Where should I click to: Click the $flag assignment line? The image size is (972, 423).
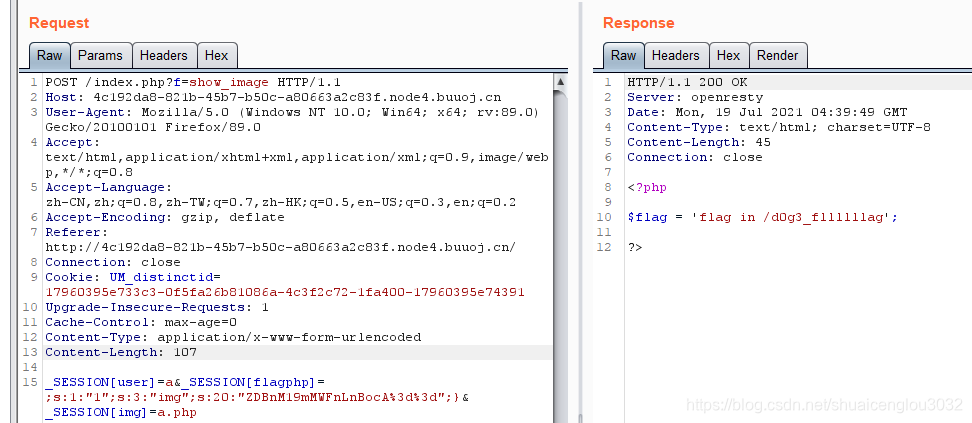[x=762, y=217]
